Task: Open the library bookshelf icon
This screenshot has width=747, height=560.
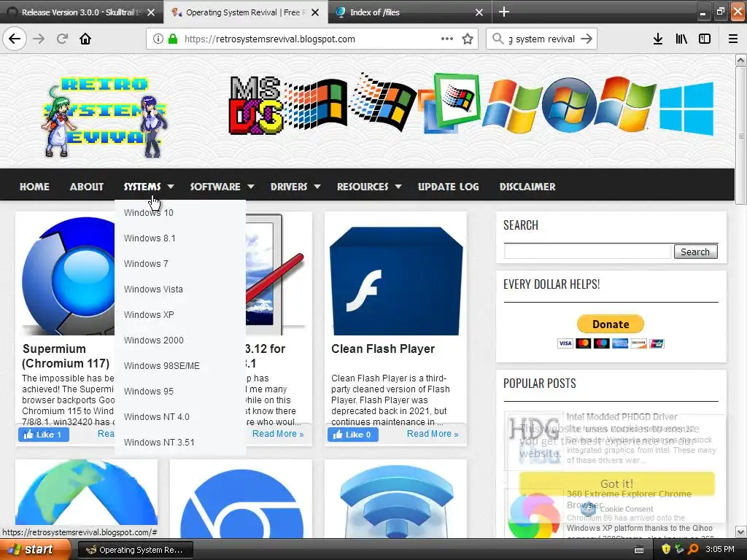Action: click(x=681, y=39)
